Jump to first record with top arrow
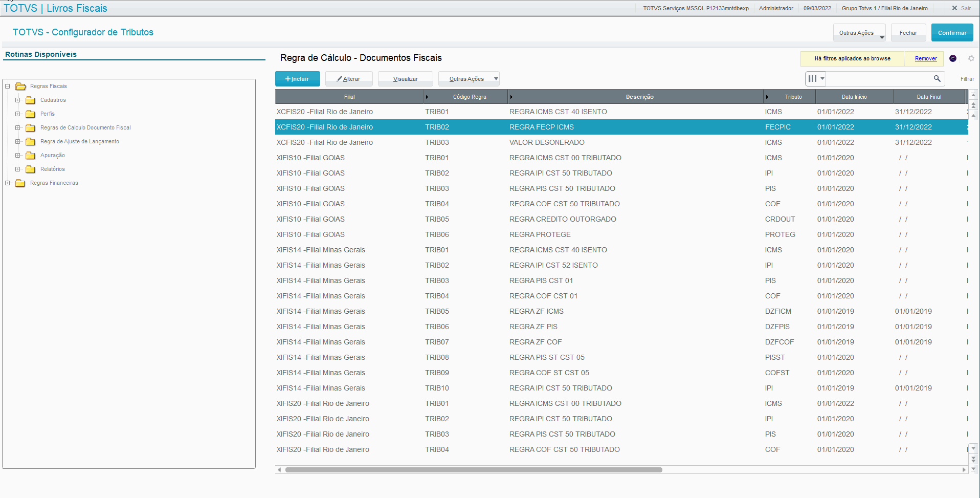 (x=974, y=95)
